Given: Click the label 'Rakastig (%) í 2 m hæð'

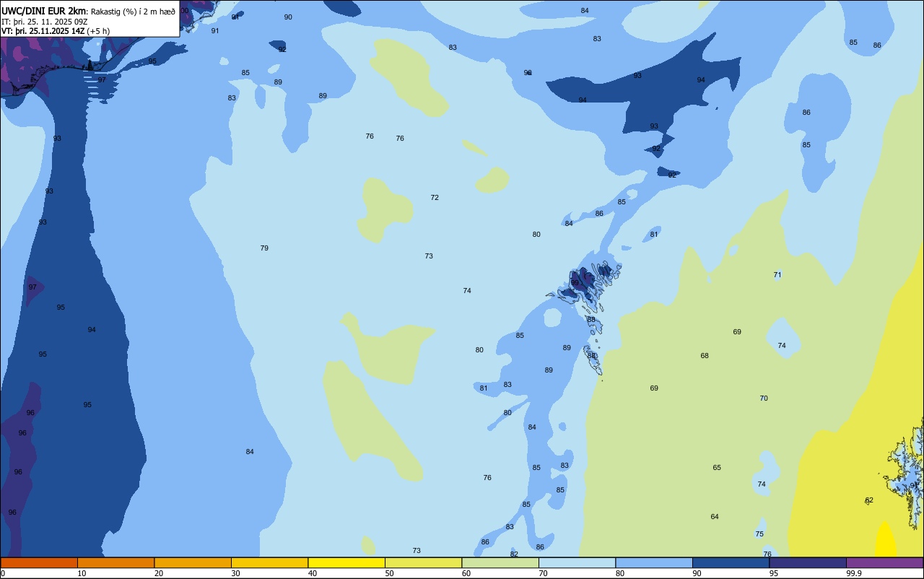Looking at the screenshot, I should tap(133, 12).
